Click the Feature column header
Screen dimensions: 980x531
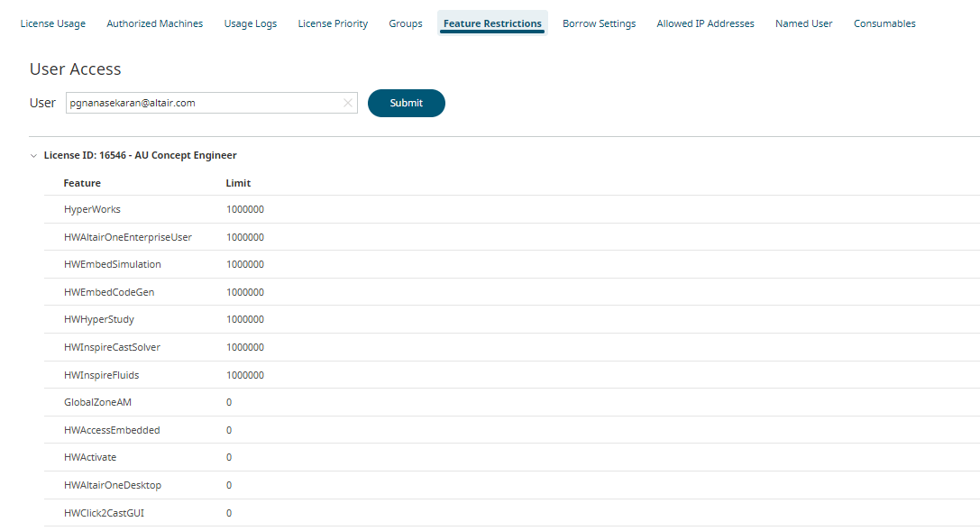coord(82,183)
